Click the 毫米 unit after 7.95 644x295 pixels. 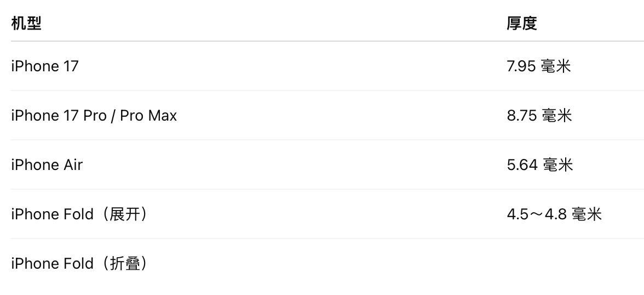pyautogui.click(x=556, y=66)
